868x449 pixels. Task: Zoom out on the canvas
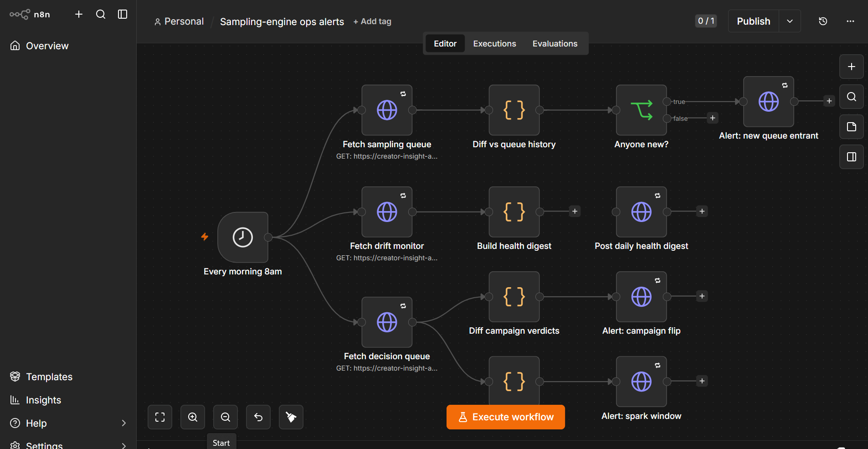tap(226, 417)
